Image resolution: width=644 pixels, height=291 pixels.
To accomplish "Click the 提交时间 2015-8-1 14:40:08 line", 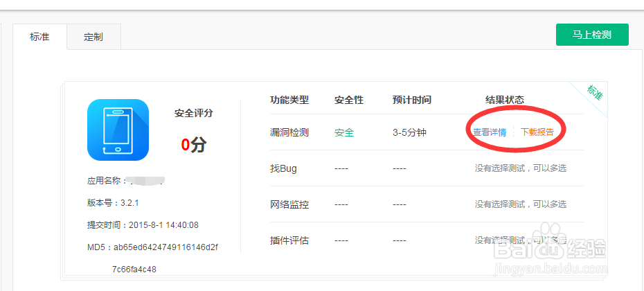I will [143, 225].
